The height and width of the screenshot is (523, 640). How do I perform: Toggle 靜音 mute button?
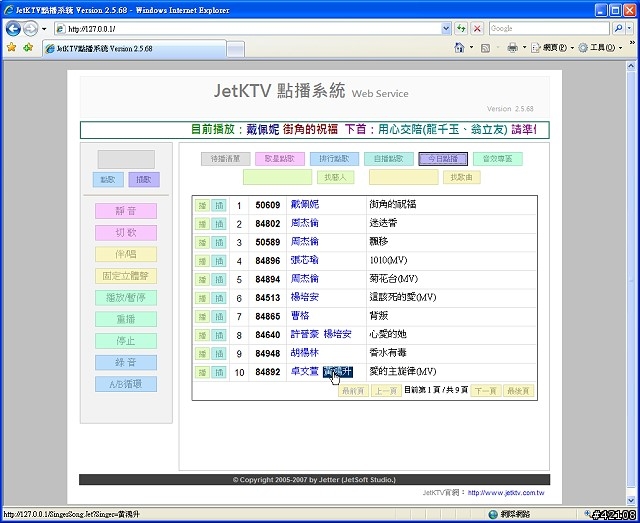pos(126,211)
